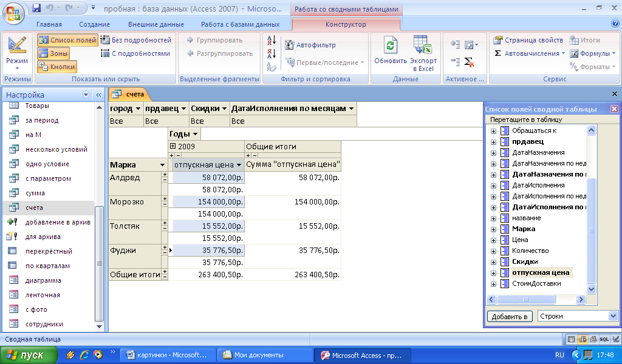This screenshot has width=622, height=364.
Task: Expand the прдавец field node
Action: click(493, 142)
